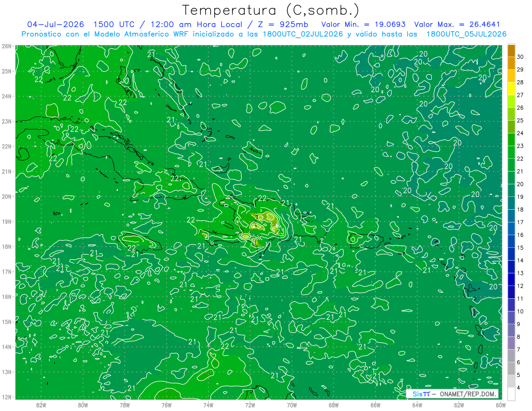Click longitude axis label '60W'

(x=500, y=405)
